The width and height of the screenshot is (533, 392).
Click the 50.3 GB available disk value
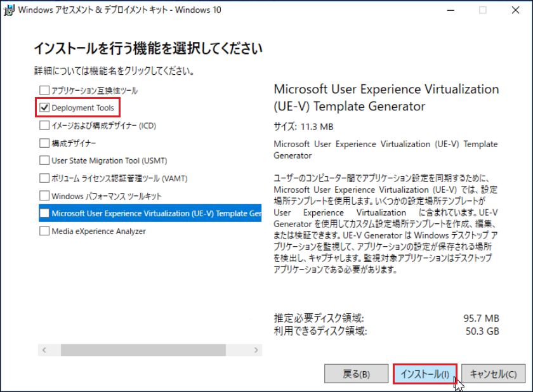point(482,331)
